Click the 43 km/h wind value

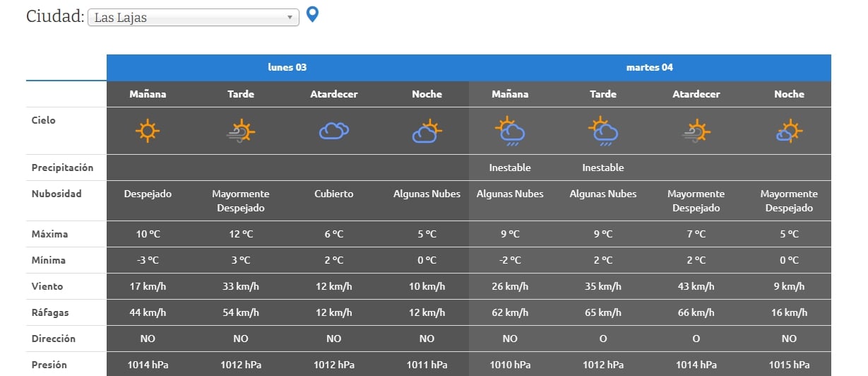pyautogui.click(x=696, y=286)
